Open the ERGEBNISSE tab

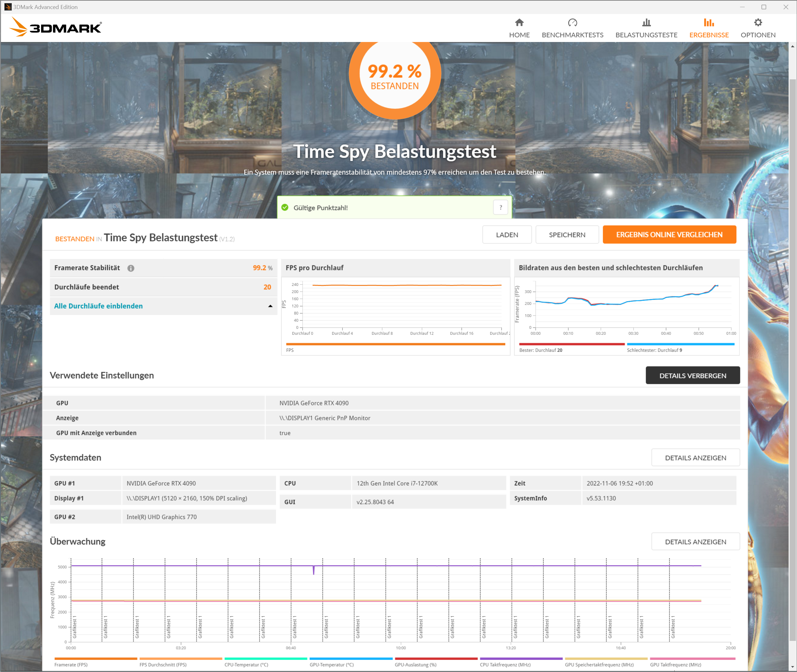(x=709, y=28)
